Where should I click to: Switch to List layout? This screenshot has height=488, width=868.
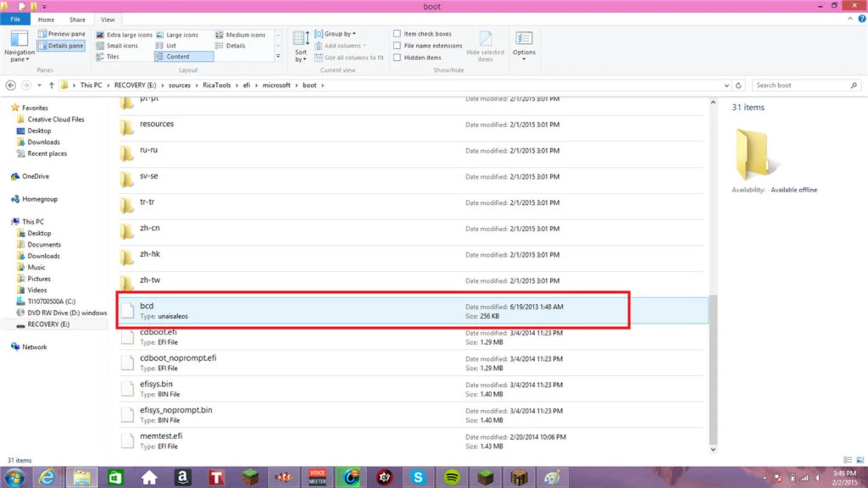tap(166, 46)
